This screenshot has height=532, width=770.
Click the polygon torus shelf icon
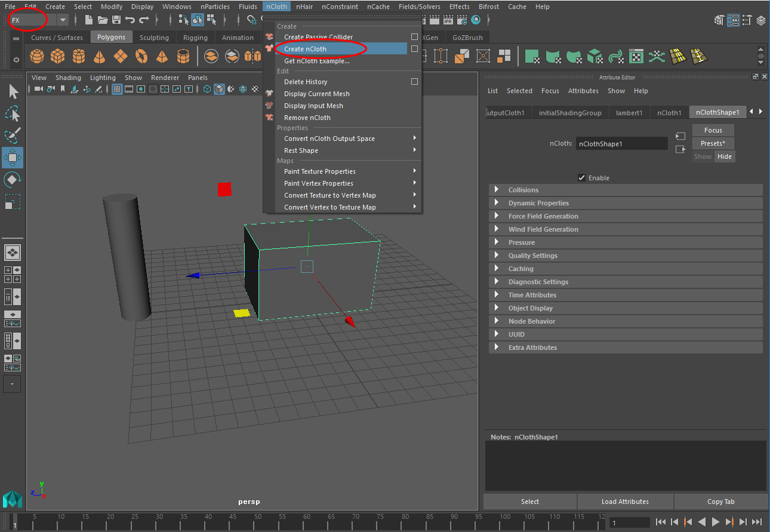[141, 57]
